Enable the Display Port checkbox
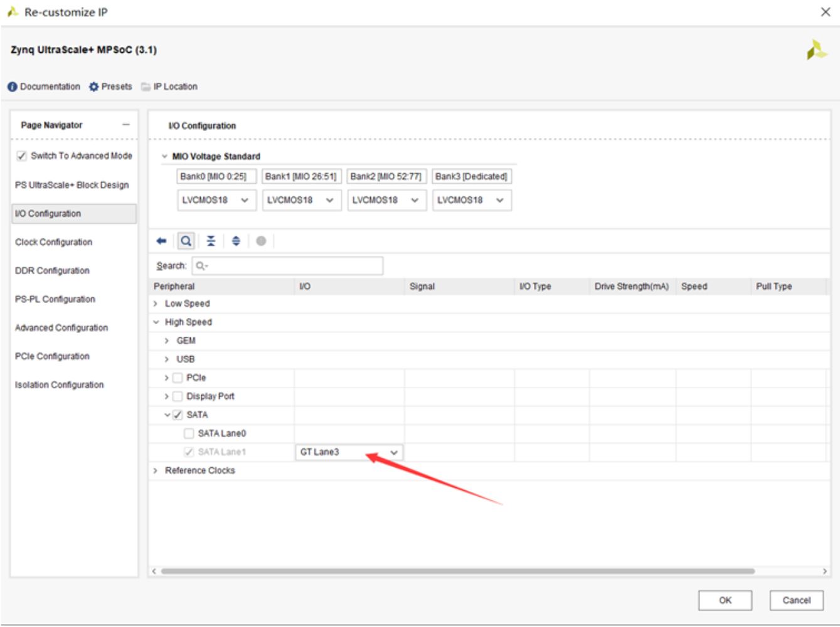This screenshot has width=840, height=627. pyautogui.click(x=178, y=396)
